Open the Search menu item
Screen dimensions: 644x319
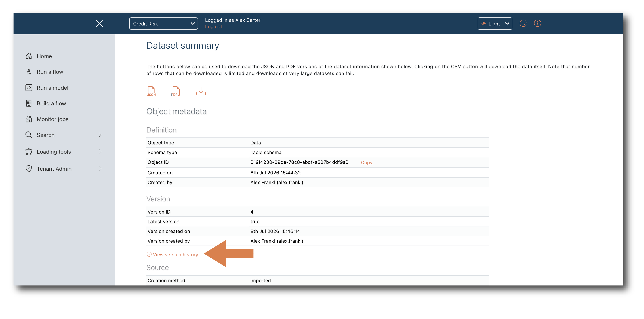(46, 135)
